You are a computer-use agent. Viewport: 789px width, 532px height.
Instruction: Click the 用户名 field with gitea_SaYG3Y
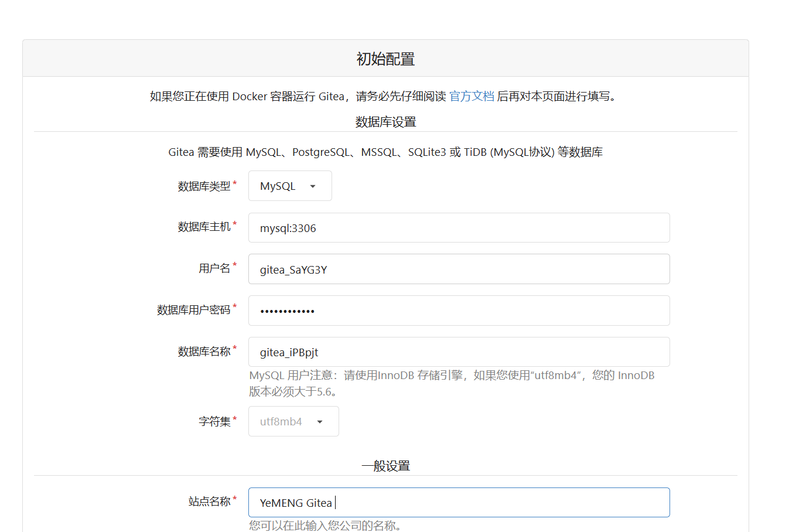click(x=459, y=270)
